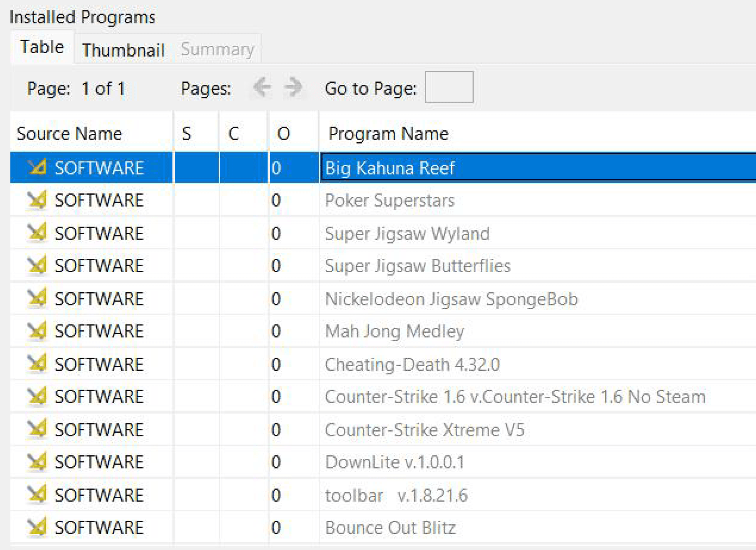Viewport: 756px width, 550px height.
Task: Go to the previous page arrow
Action: 263,87
